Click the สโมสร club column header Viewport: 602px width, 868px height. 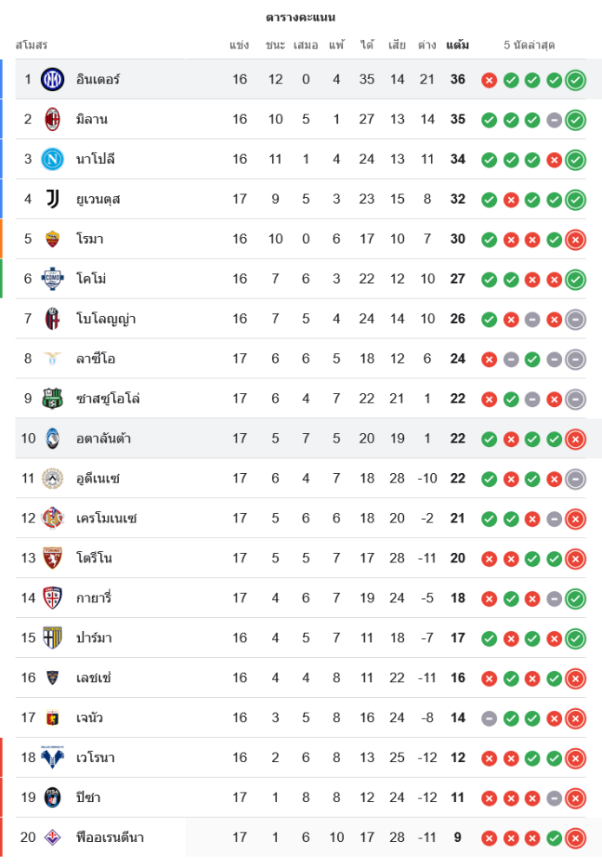31,45
